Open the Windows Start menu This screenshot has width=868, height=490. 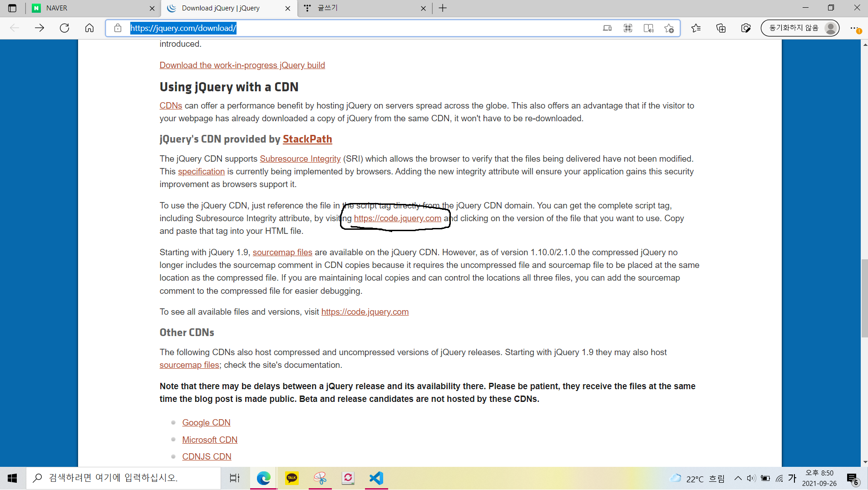[x=12, y=478]
